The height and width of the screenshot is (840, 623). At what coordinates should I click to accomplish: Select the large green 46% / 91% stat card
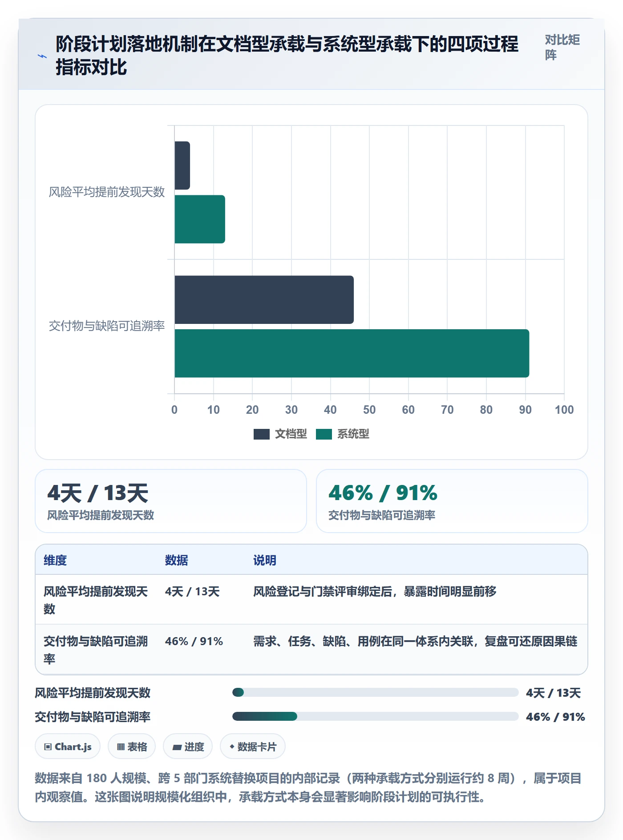(452, 501)
